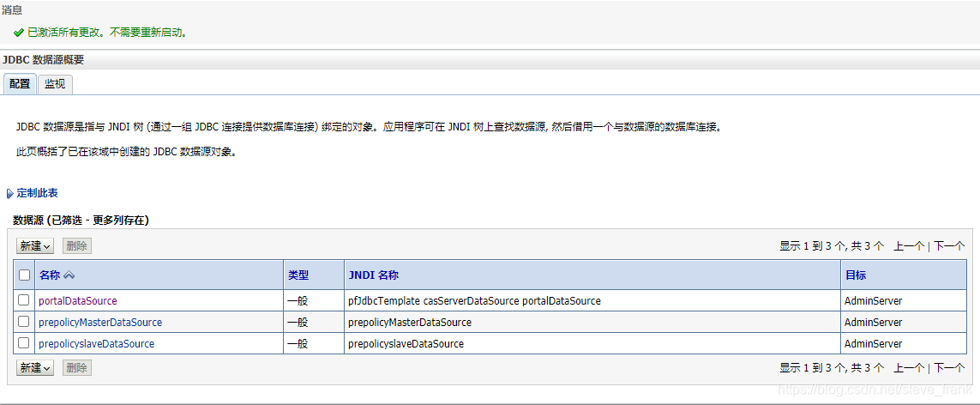Click 一般 type cell in portalDataSource row

(298, 300)
